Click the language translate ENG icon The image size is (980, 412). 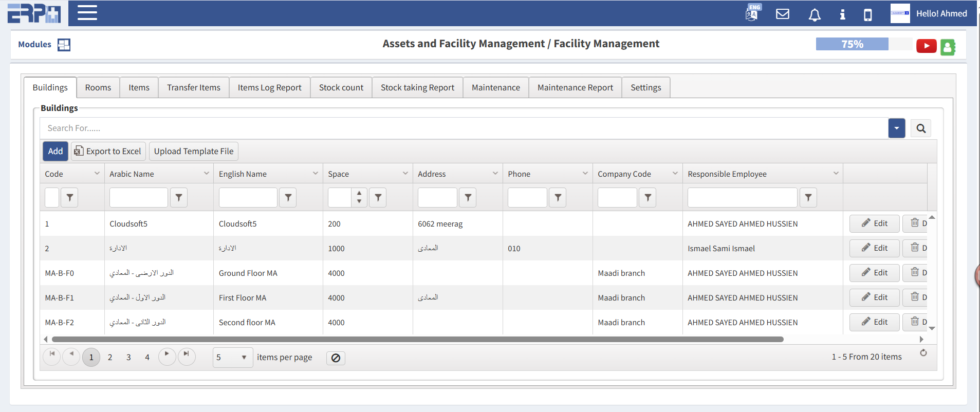[752, 13]
